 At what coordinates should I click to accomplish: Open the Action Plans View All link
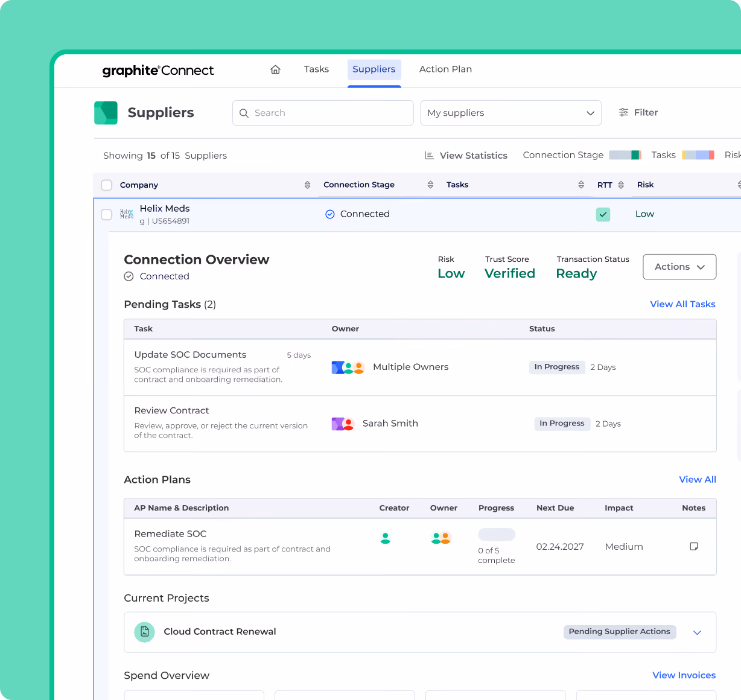point(698,480)
